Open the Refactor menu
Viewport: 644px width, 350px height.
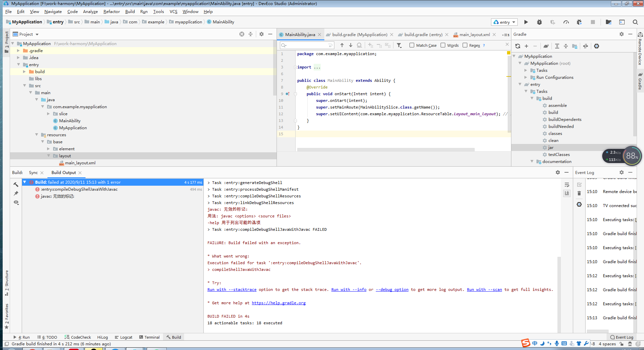[112, 11]
